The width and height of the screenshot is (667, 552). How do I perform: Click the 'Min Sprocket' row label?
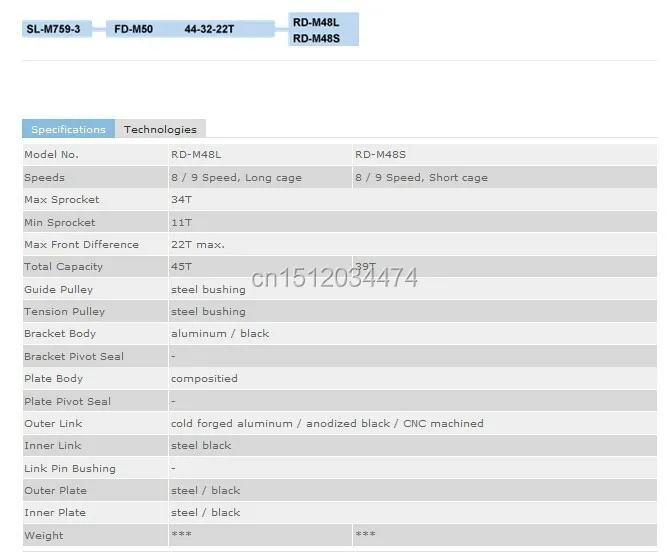(60, 222)
